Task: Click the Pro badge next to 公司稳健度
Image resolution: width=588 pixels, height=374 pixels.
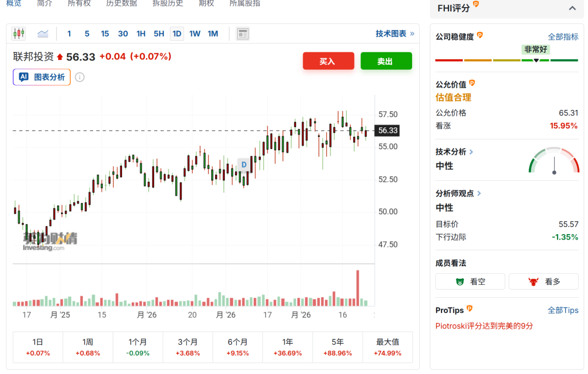Action: click(x=480, y=35)
